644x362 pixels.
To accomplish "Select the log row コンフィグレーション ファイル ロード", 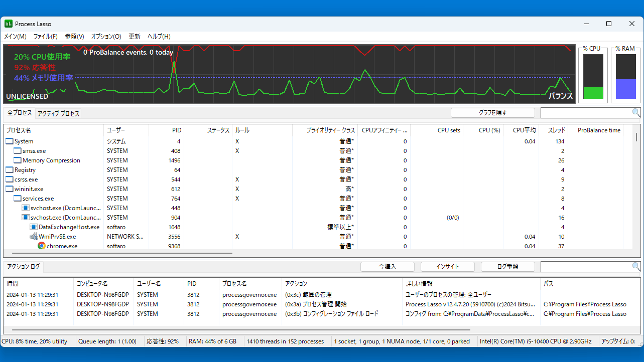I will pyautogui.click(x=321, y=314).
